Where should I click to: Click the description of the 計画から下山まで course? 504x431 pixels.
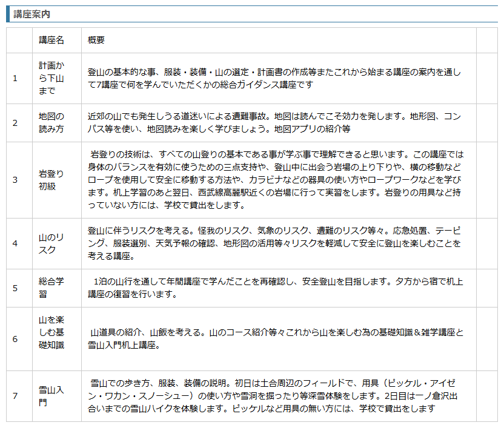274,78
